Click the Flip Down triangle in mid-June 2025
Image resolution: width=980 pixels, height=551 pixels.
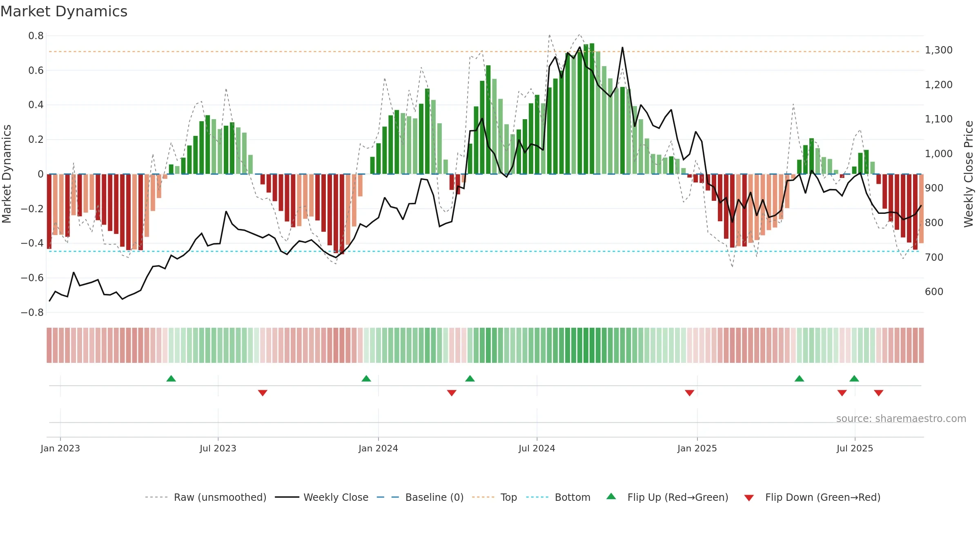(842, 393)
